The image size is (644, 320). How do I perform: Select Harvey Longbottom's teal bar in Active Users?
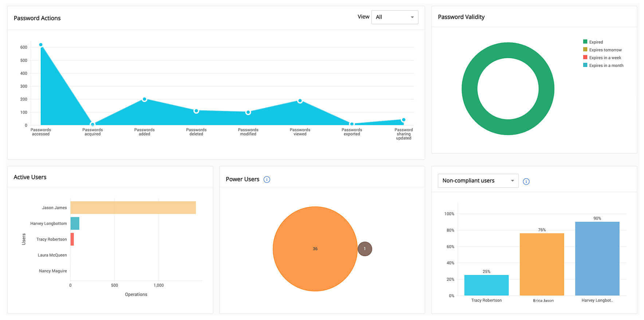point(75,223)
